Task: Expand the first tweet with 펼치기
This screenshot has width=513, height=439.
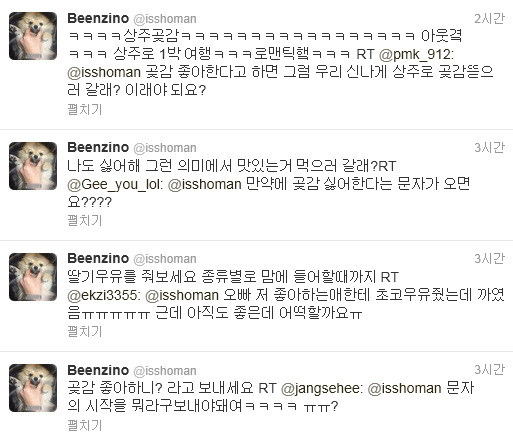Action: coord(85,109)
